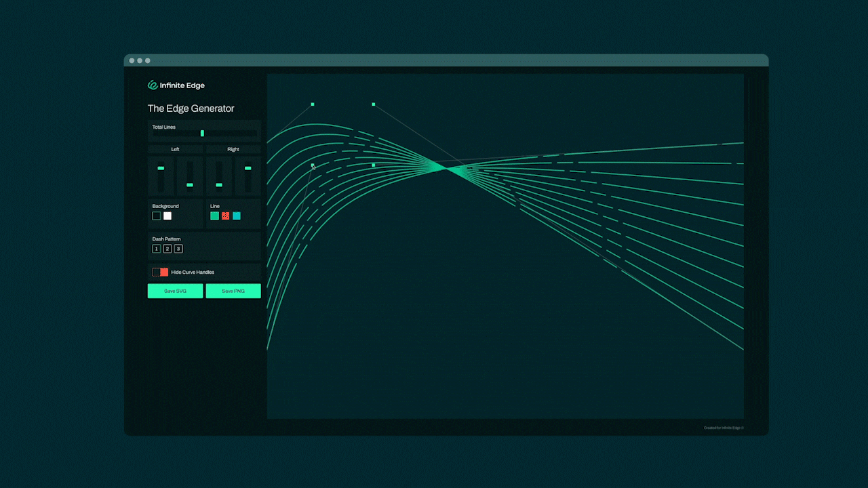The height and width of the screenshot is (488, 868).
Task: Choose the dotted red line style swatch
Action: click(225, 216)
